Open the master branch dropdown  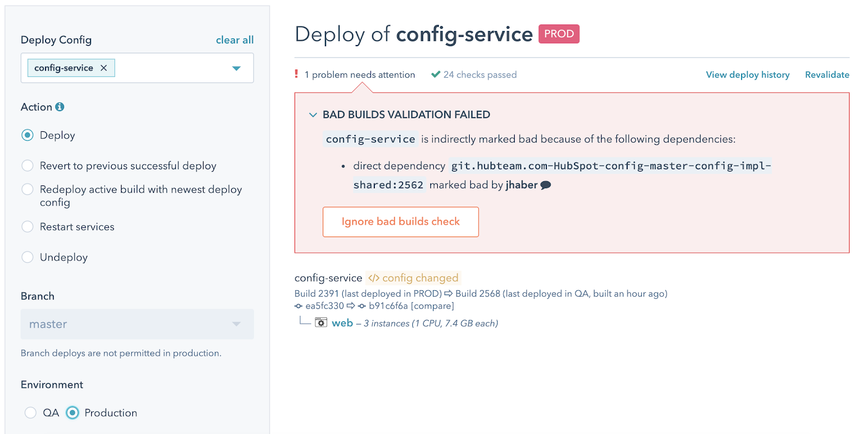(x=137, y=324)
